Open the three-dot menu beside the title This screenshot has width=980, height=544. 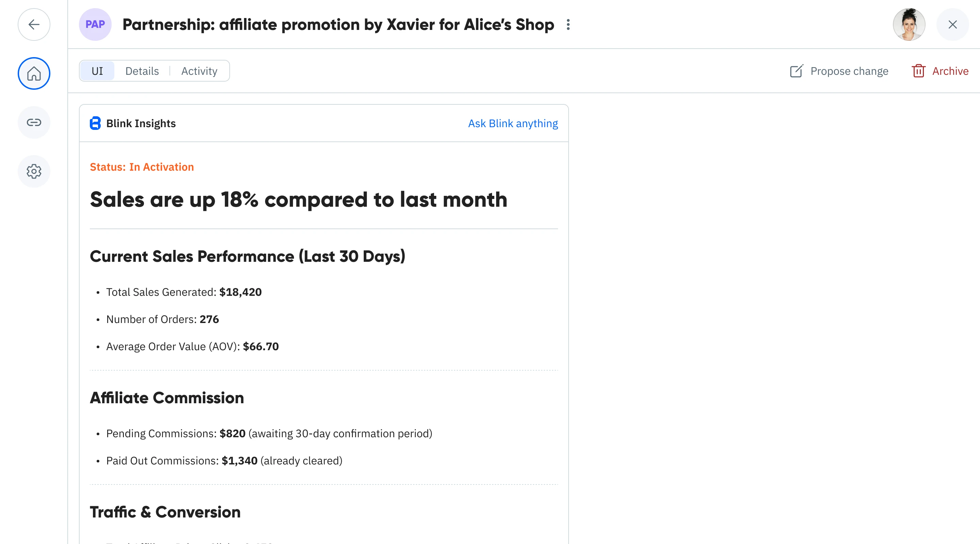click(568, 25)
